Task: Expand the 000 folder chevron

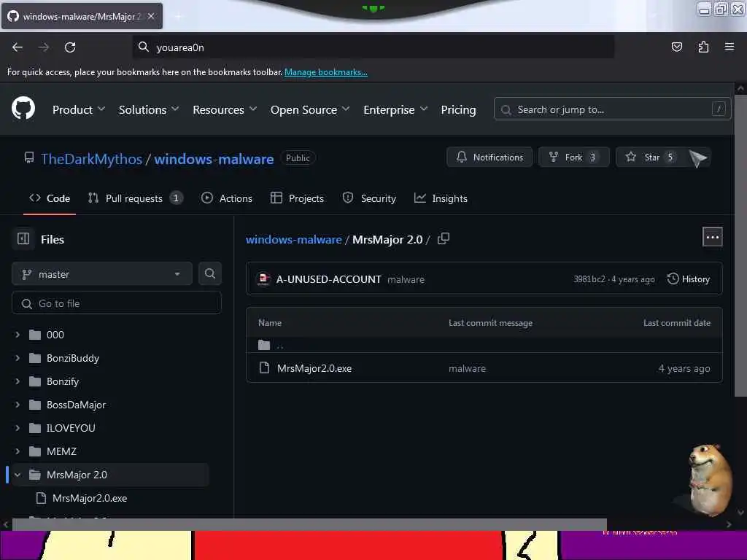Action: tap(18, 335)
